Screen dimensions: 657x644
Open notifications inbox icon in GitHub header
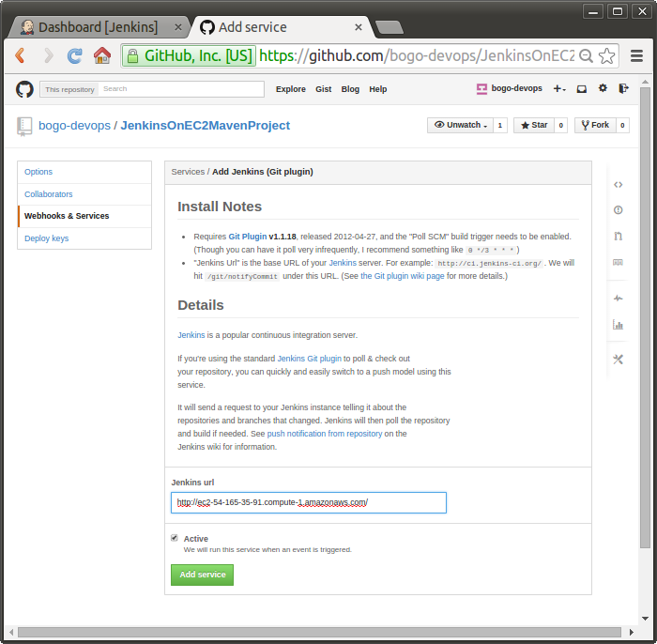click(582, 89)
